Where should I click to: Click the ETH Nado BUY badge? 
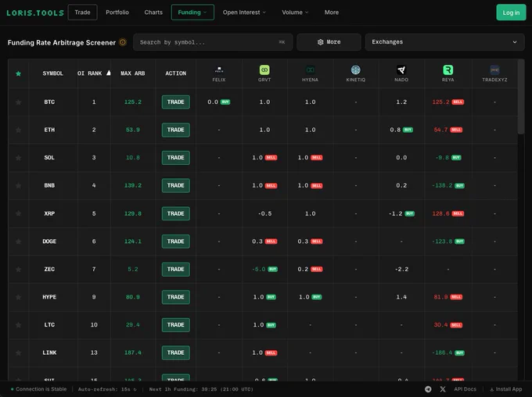coord(408,130)
